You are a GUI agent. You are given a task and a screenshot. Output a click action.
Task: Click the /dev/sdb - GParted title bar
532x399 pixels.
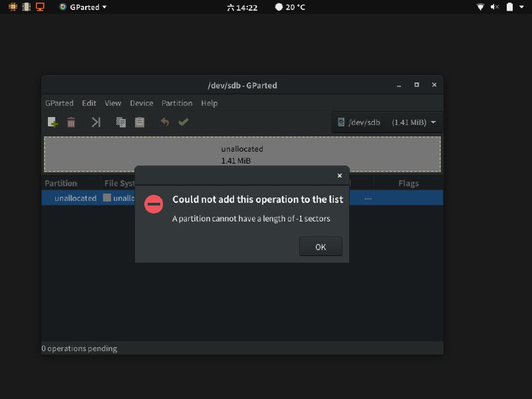click(242, 85)
